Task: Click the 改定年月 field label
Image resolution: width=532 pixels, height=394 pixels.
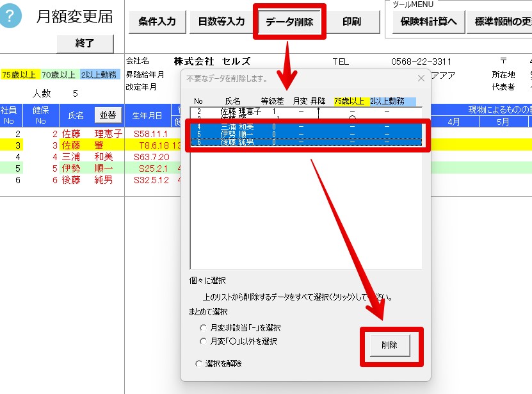Action: pos(141,87)
